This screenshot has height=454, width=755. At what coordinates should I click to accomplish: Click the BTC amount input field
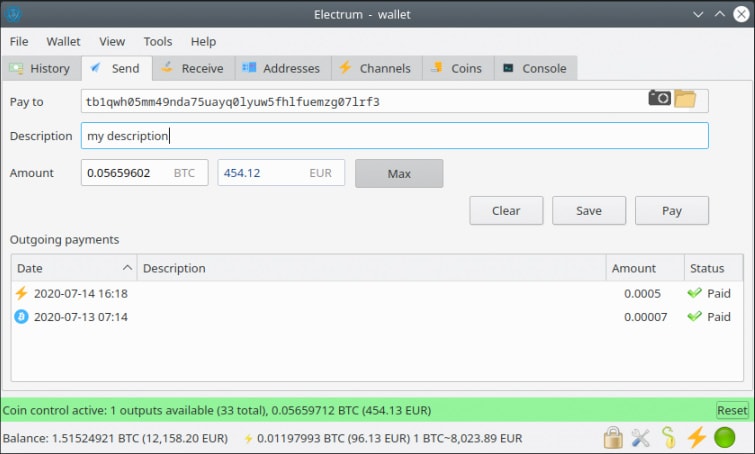tap(127, 173)
